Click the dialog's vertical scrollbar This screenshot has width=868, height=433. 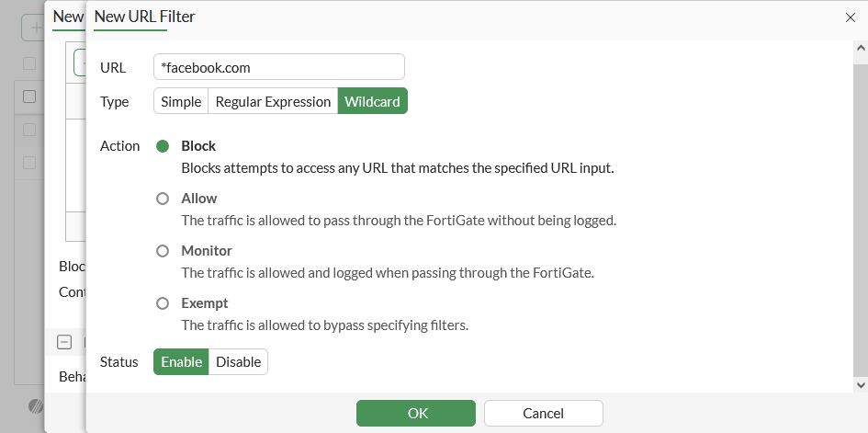coord(861,211)
